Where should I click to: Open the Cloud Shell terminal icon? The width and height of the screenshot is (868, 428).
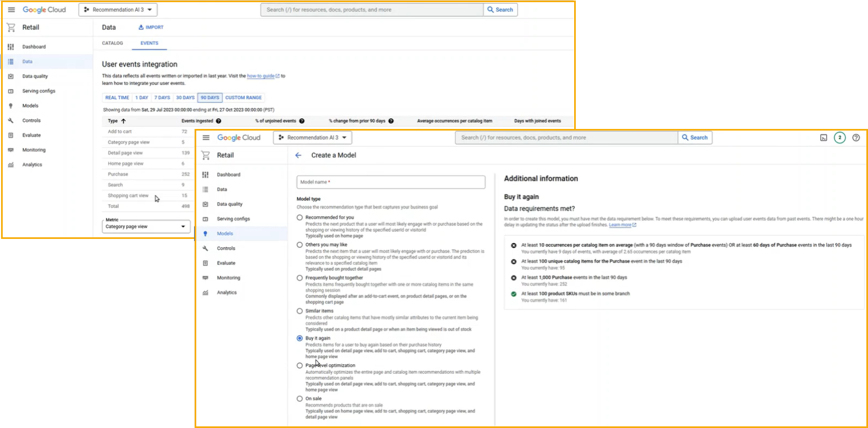point(823,138)
